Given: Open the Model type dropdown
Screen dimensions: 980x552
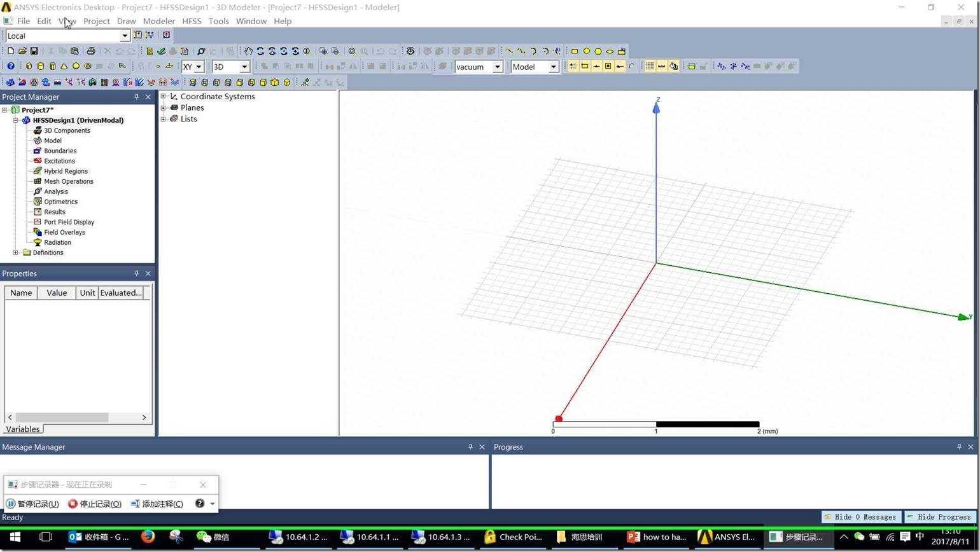Looking at the screenshot, I should 553,67.
